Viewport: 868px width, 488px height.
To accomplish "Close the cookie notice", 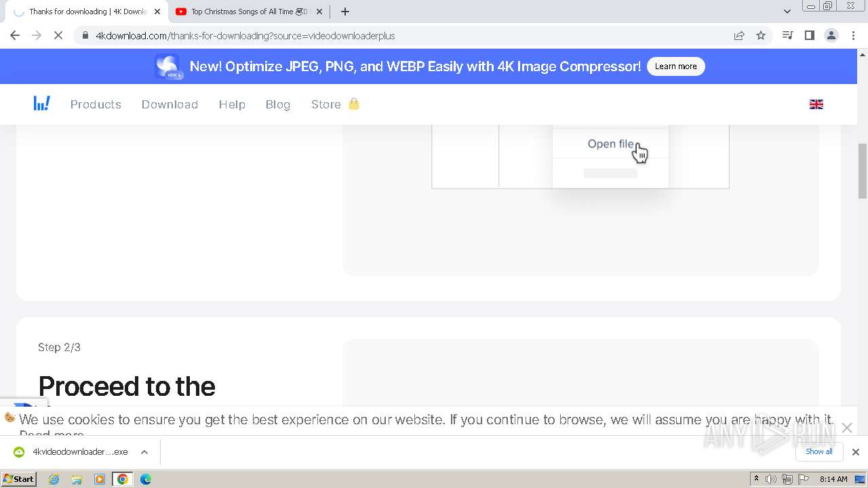I will pyautogui.click(x=847, y=428).
